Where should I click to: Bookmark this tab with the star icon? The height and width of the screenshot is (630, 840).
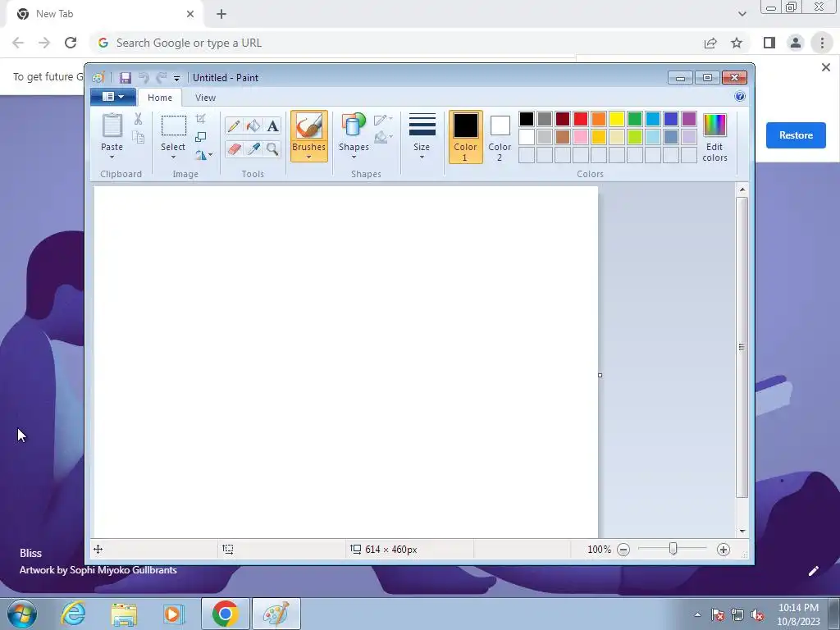point(737,43)
